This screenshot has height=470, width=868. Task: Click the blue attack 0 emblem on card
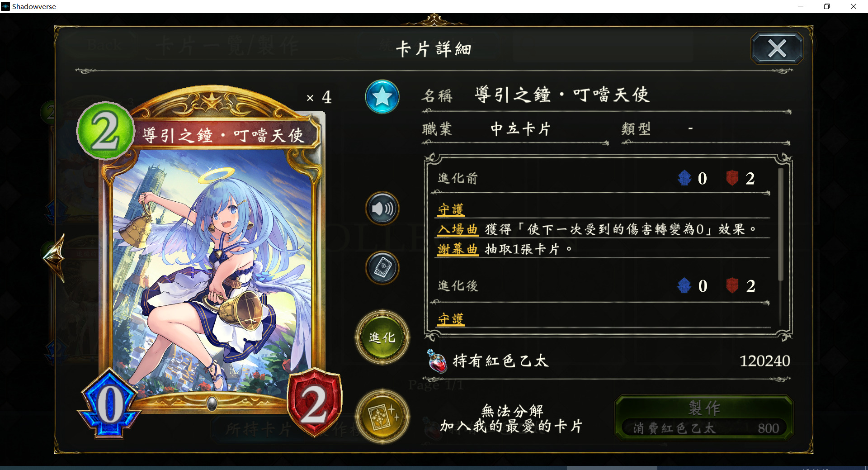(110, 404)
